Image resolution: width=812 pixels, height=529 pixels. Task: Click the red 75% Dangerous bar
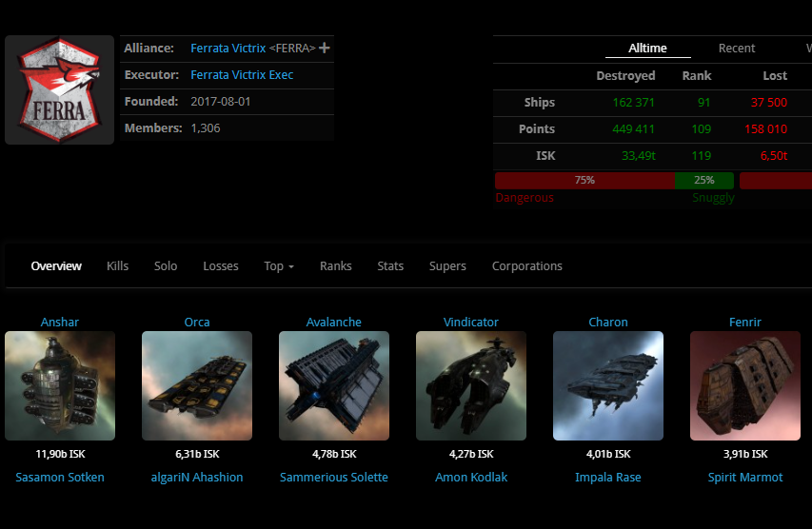coord(584,180)
